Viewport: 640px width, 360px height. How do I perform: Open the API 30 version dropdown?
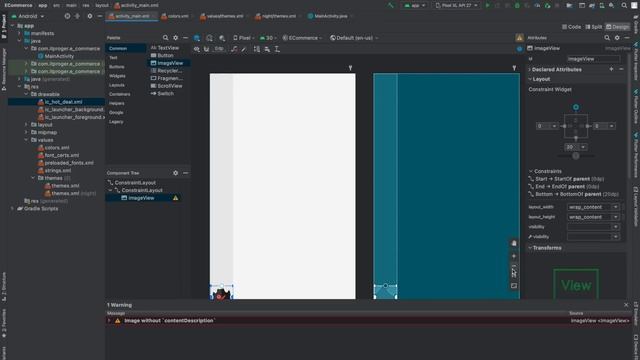[268, 38]
